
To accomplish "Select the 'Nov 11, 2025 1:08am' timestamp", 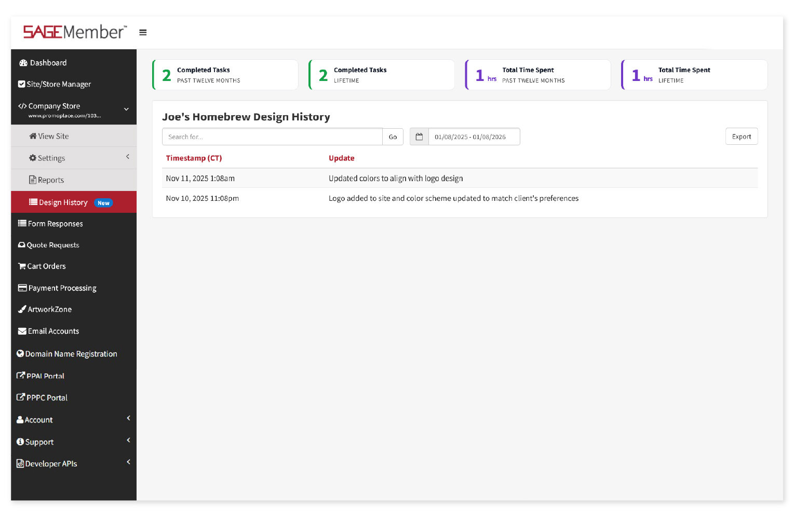I will click(x=200, y=179).
